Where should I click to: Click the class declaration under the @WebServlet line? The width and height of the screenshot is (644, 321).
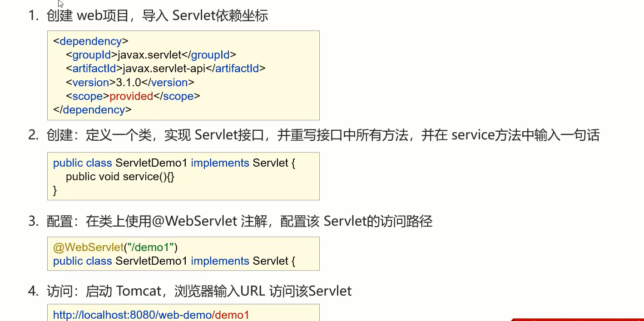[174, 261]
